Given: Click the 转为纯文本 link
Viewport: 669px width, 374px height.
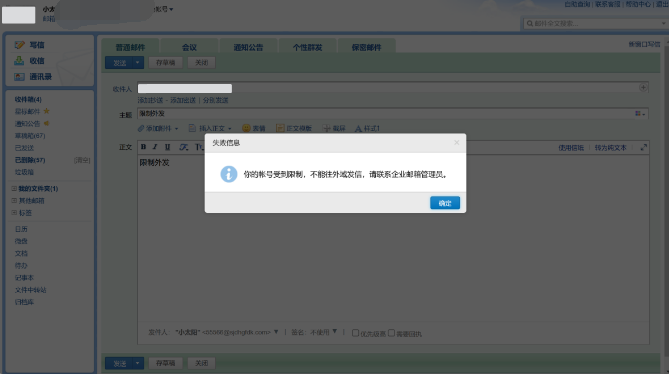Looking at the screenshot, I should pyautogui.click(x=611, y=148).
